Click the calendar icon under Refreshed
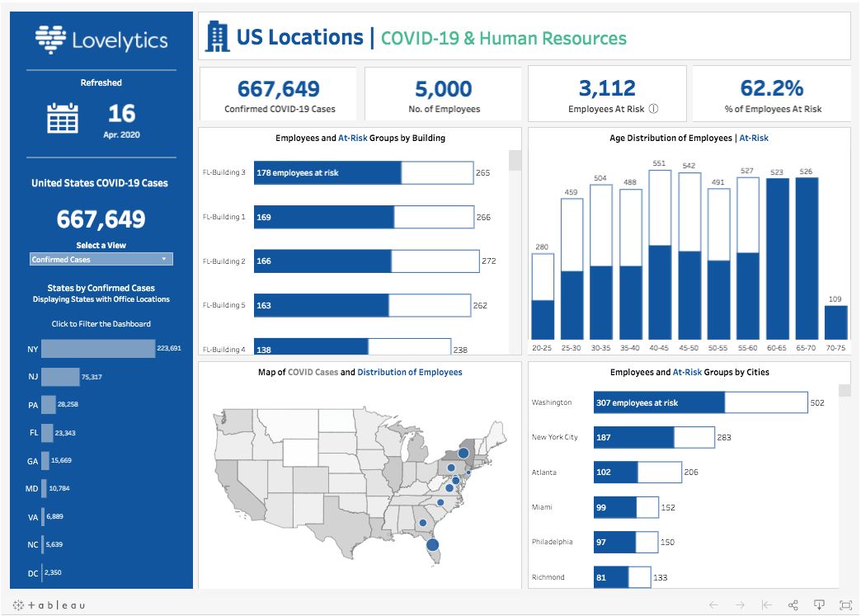 pos(63,119)
